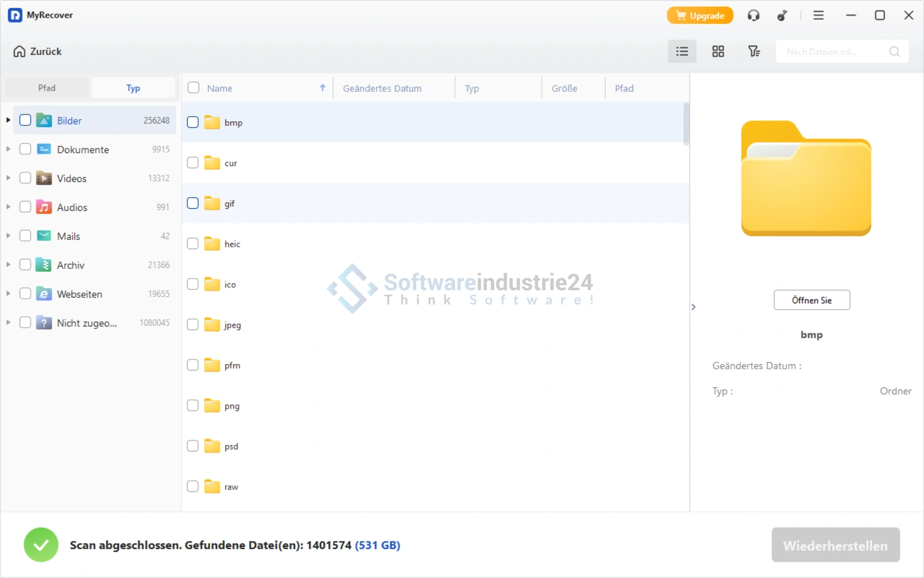The height and width of the screenshot is (578, 924).
Task: Click the key license icon
Action: pyautogui.click(x=782, y=16)
